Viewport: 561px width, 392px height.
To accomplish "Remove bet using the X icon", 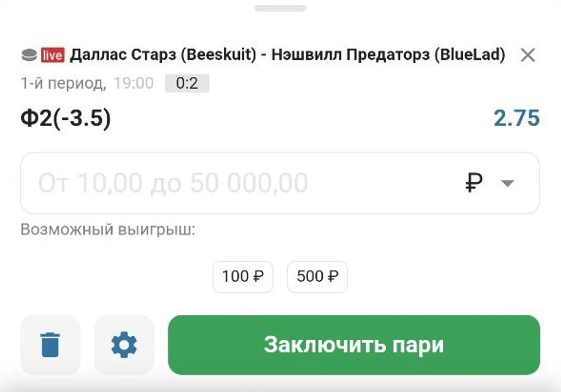I will (x=528, y=55).
